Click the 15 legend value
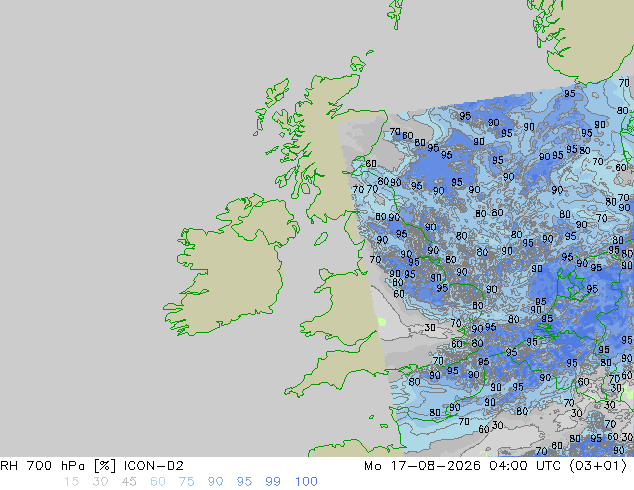This screenshot has width=634, height=490. tap(71, 482)
